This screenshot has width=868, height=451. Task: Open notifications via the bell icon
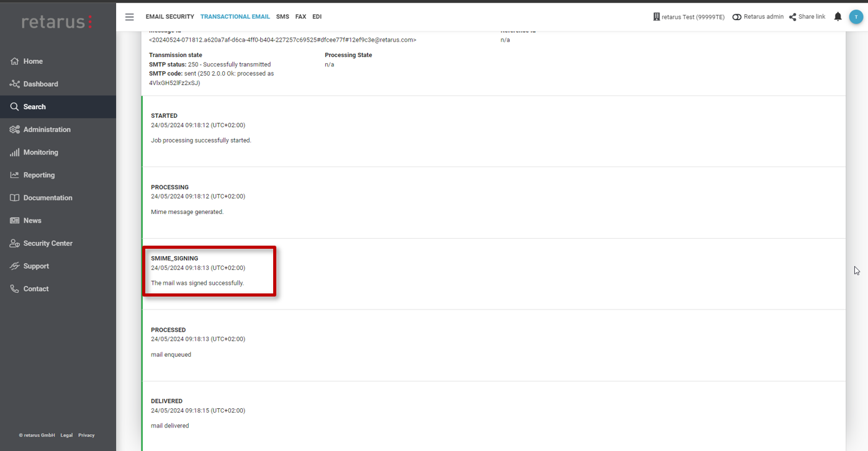coord(837,16)
